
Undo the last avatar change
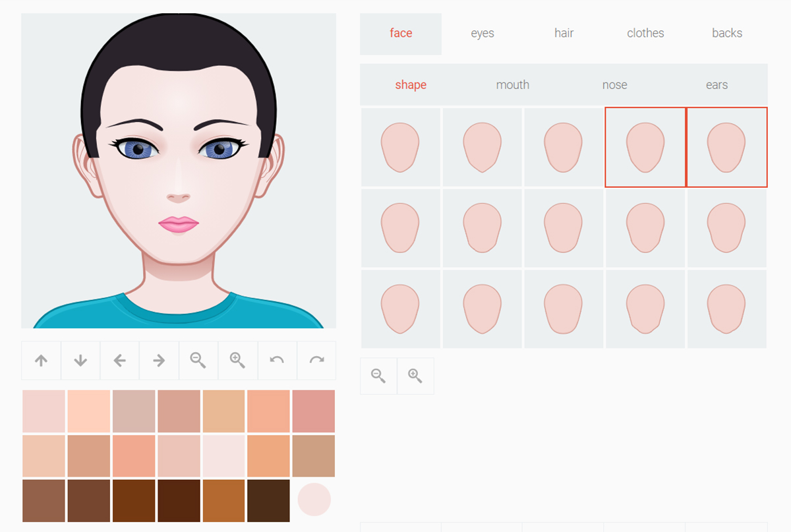tap(277, 360)
